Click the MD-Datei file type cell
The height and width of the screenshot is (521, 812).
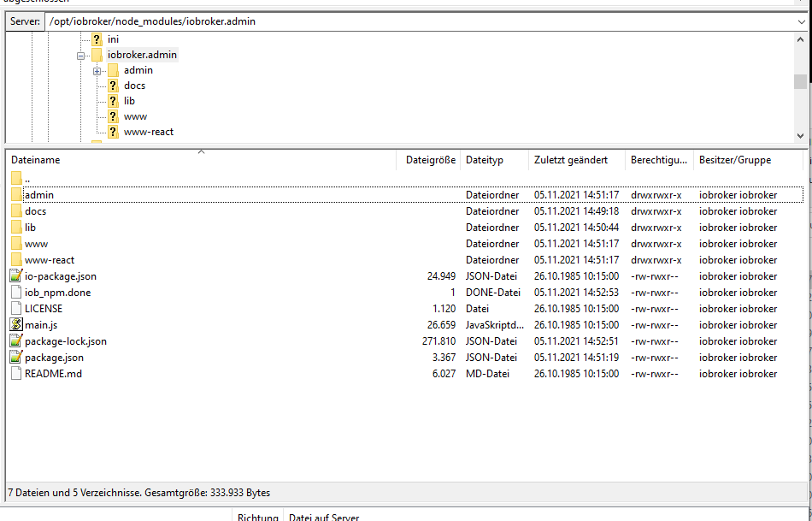pyautogui.click(x=487, y=373)
